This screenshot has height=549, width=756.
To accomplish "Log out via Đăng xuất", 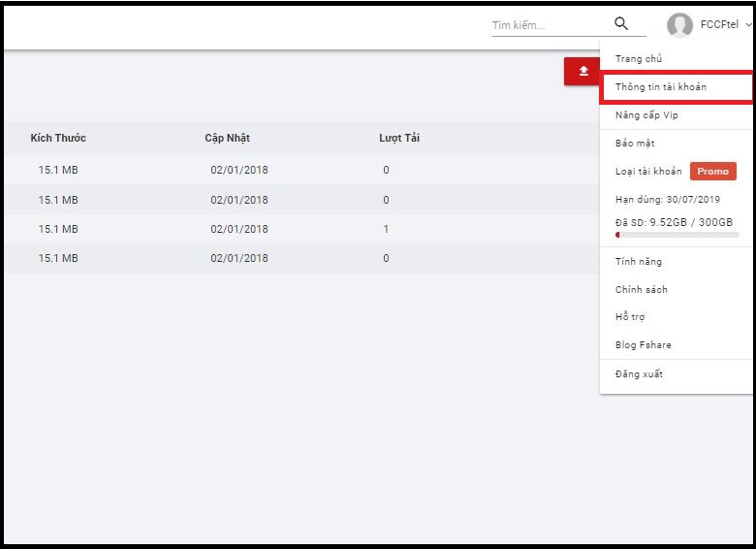I will [x=639, y=374].
